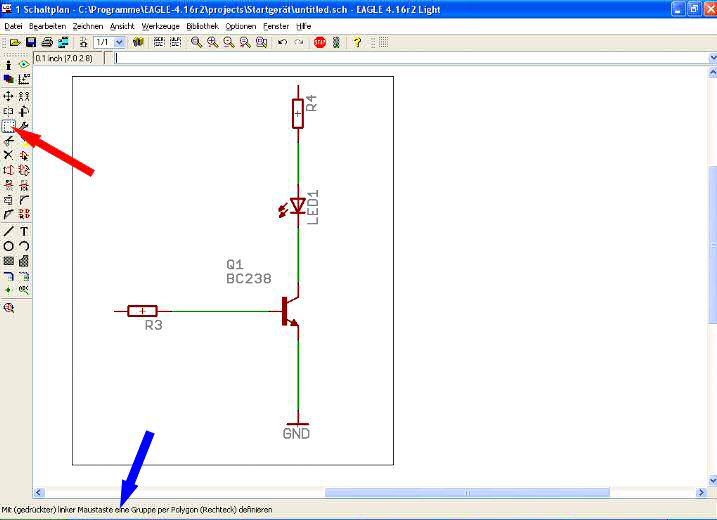Open the Werkzeuge menu

coord(161,25)
